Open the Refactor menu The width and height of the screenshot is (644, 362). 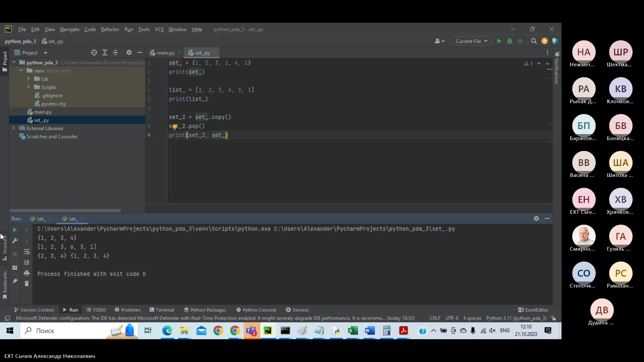(110, 29)
